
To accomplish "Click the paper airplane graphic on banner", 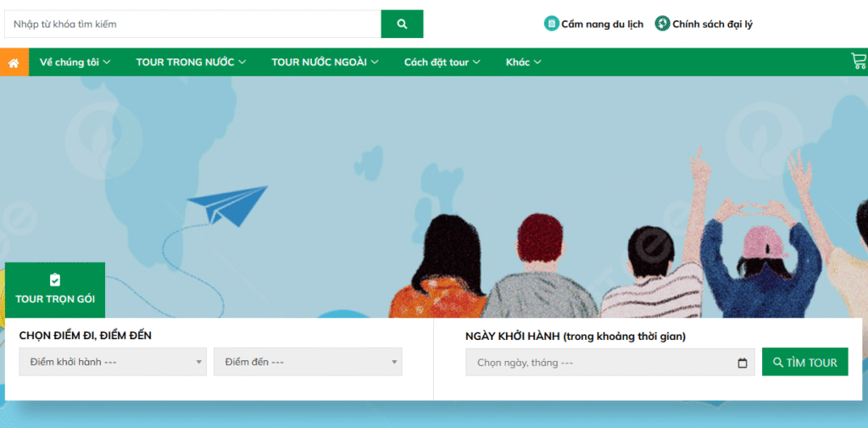I will (x=226, y=206).
